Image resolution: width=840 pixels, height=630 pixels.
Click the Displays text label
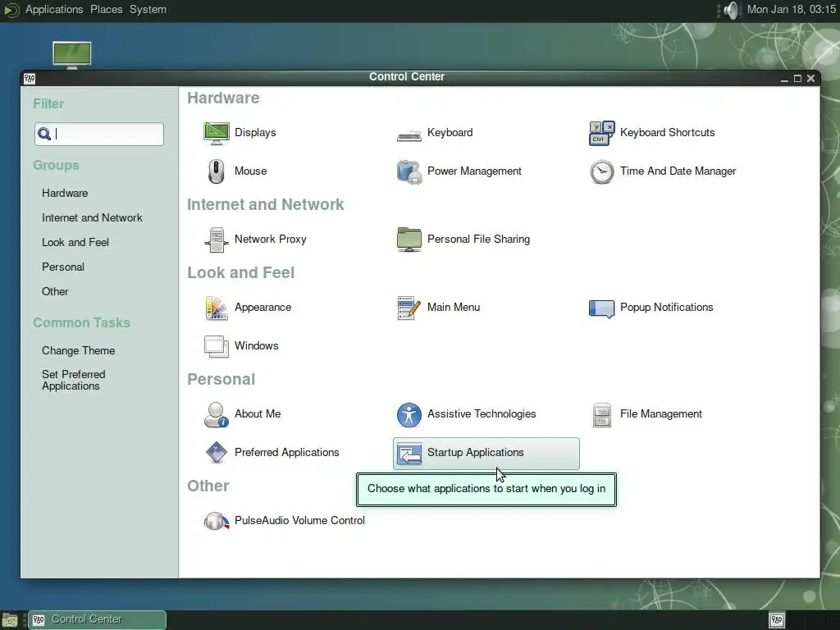(x=255, y=133)
